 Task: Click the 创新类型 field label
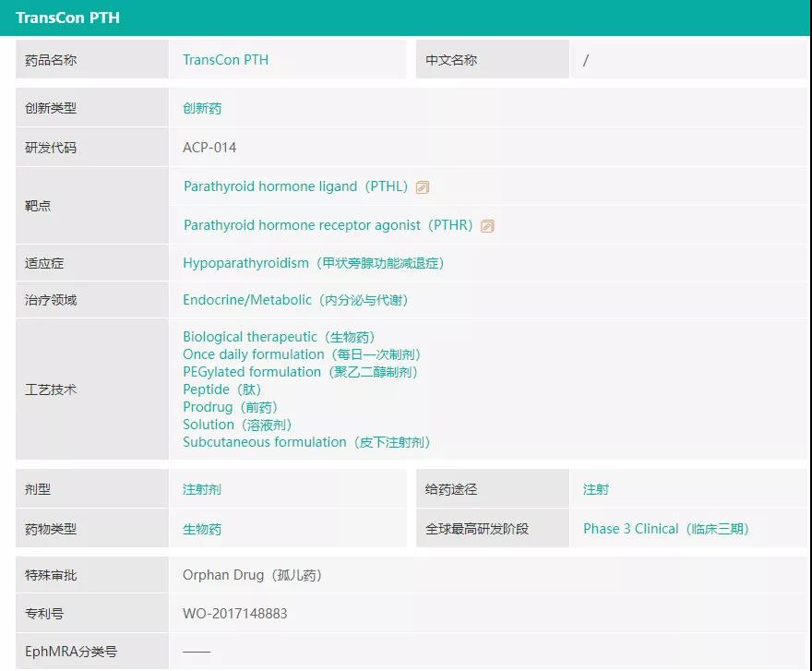[x=51, y=108]
